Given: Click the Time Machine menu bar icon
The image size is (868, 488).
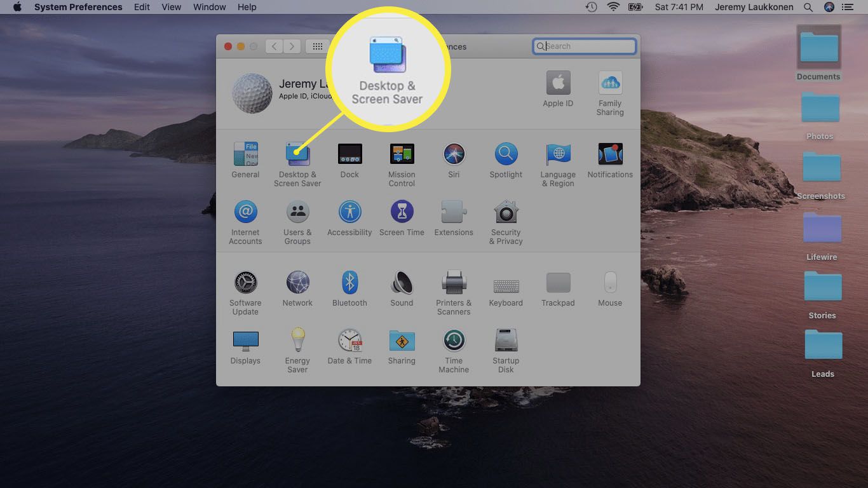Looking at the screenshot, I should click(x=591, y=7).
